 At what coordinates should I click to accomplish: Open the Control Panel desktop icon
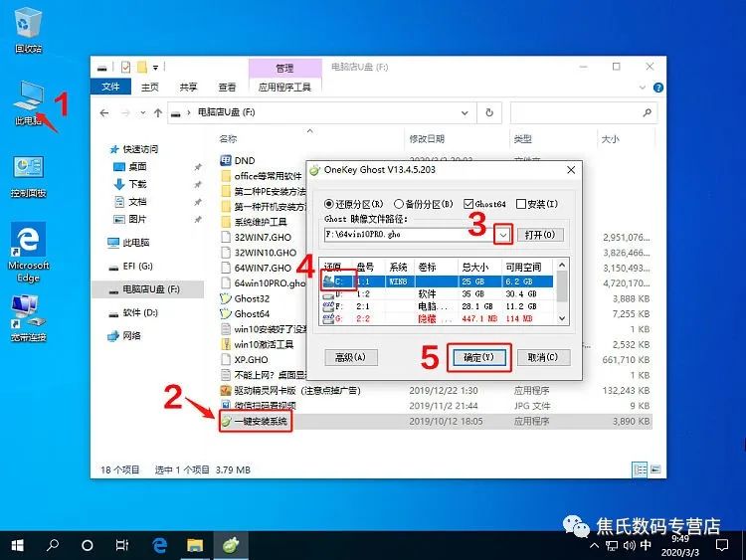tap(28, 176)
